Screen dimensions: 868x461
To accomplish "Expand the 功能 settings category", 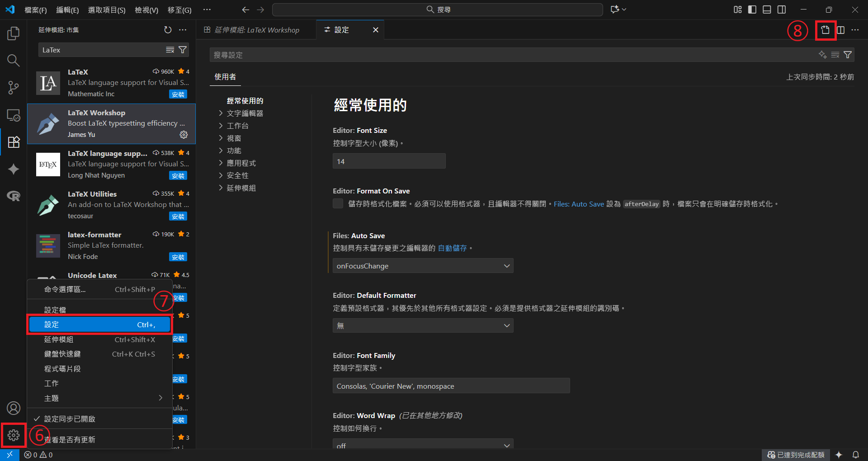I will [x=234, y=151].
